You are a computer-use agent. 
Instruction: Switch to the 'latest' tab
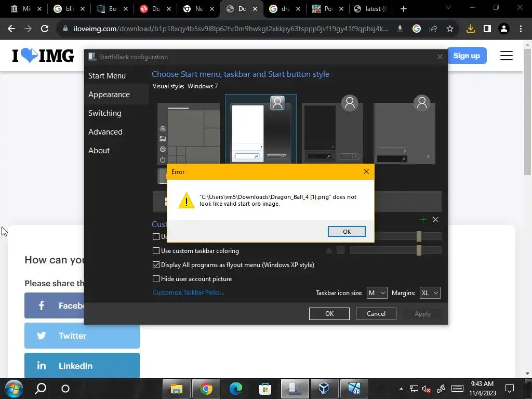tap(370, 9)
